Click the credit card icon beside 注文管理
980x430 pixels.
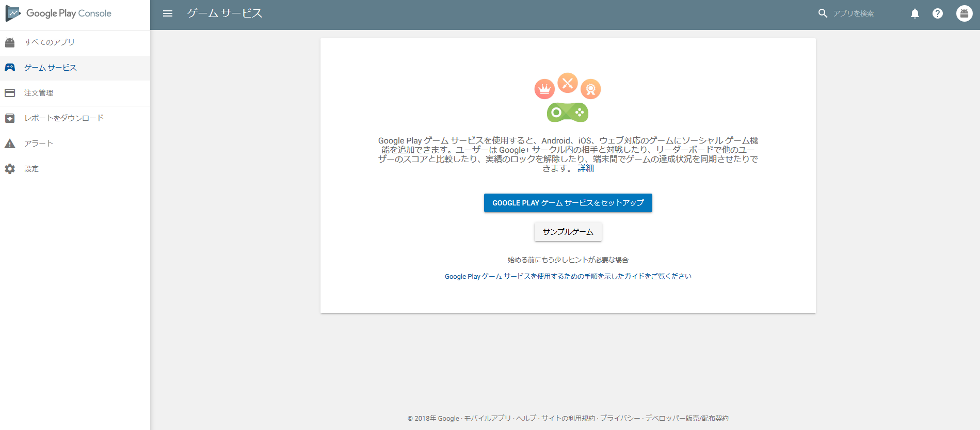click(x=10, y=93)
